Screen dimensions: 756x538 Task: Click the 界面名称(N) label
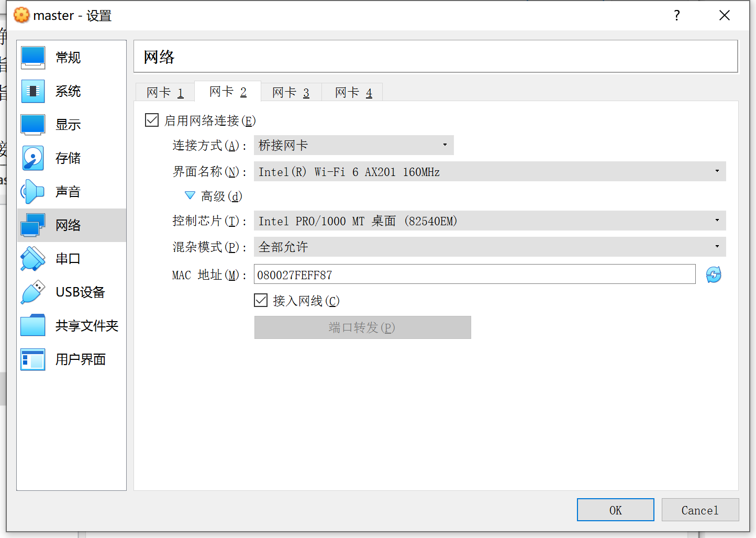pos(209,171)
